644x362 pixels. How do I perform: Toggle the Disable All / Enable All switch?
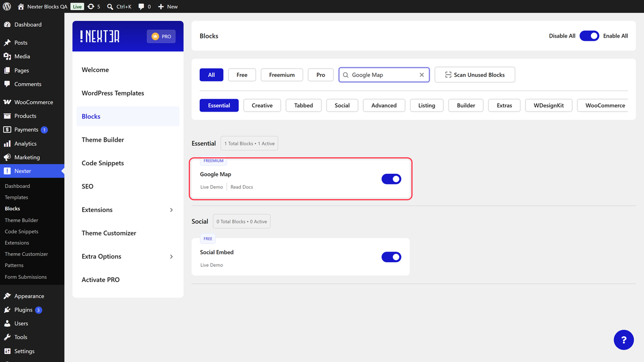[589, 36]
